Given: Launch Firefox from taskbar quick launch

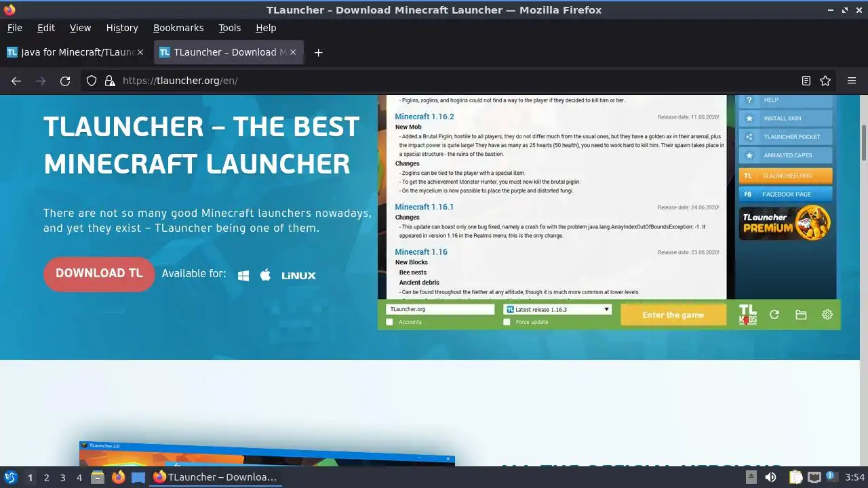Looking at the screenshot, I should click(118, 477).
